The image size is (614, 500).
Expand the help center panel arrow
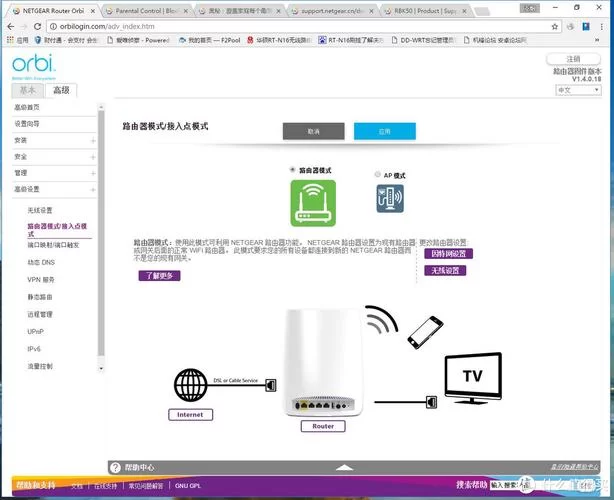pos(345,467)
